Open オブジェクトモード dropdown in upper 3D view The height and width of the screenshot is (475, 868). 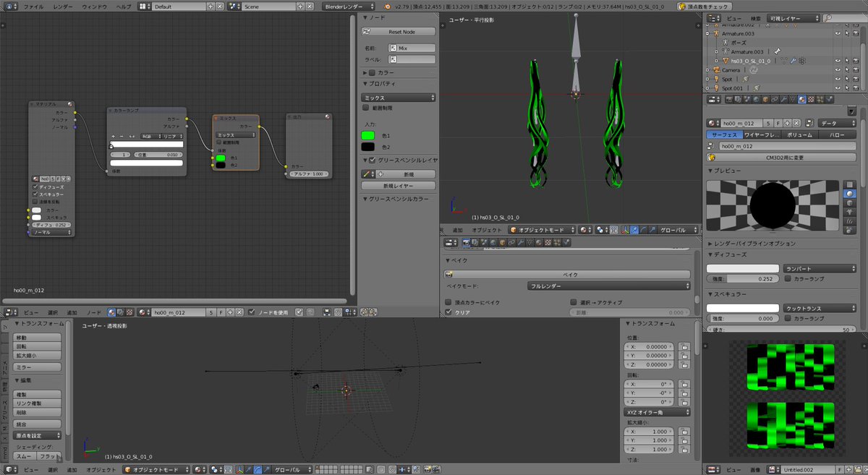tap(542, 230)
